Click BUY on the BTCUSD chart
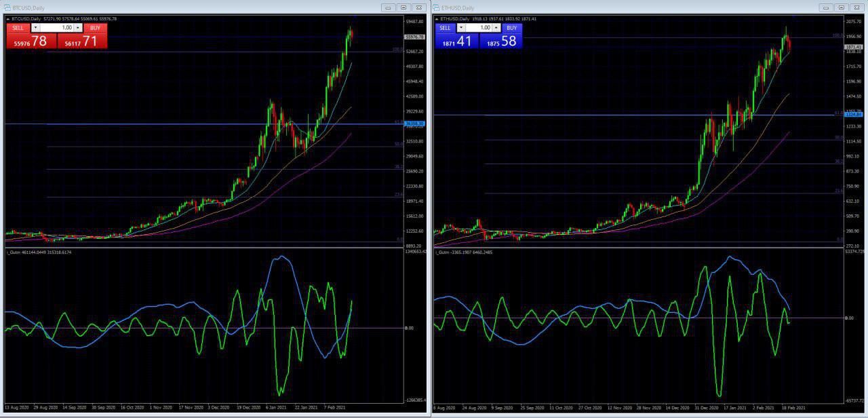 click(95, 28)
